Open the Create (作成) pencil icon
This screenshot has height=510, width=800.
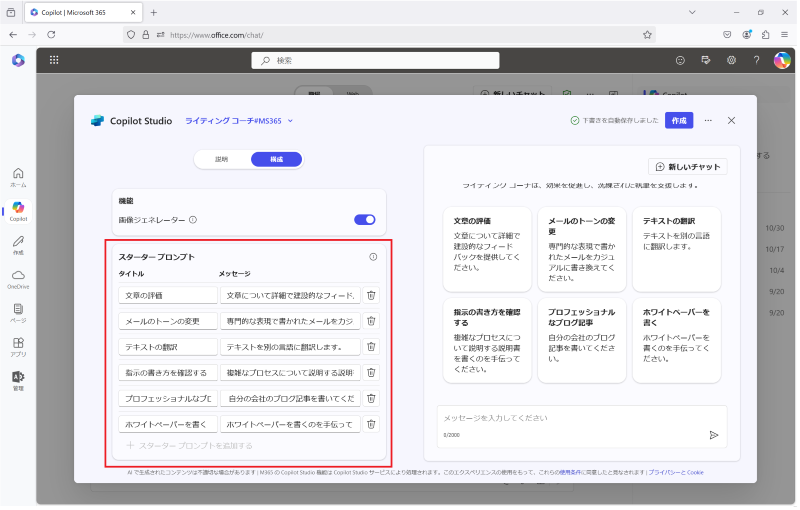18,245
